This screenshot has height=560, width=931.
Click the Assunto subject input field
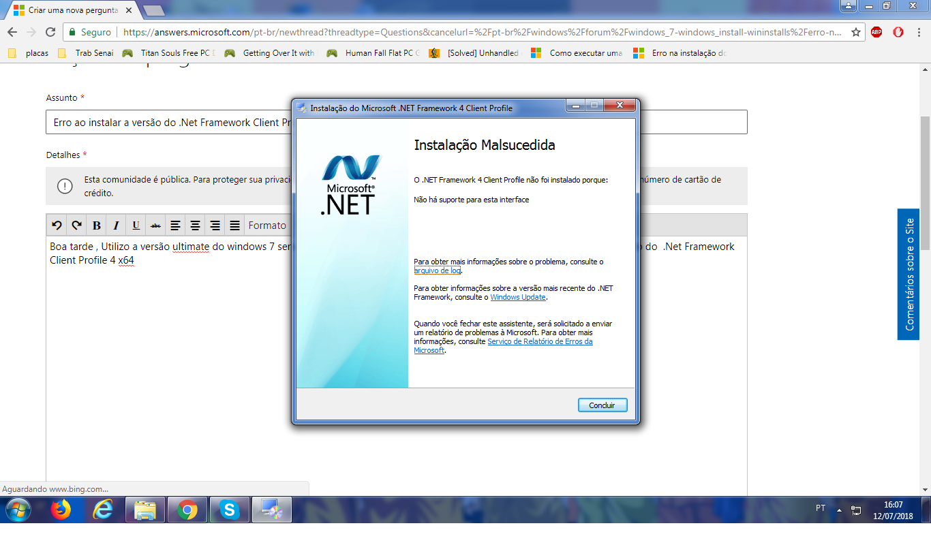397,123
